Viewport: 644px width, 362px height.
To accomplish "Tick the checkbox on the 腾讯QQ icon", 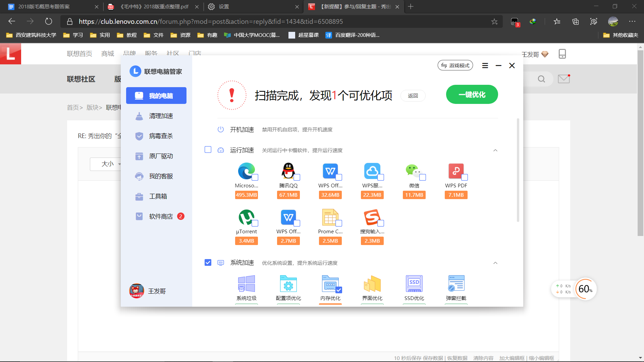I will coord(297,177).
